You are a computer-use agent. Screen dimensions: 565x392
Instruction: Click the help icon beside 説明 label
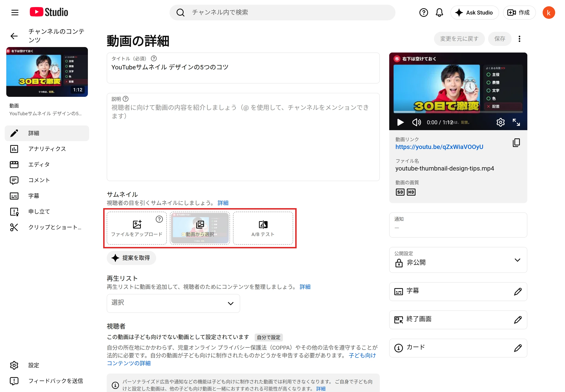125,99
